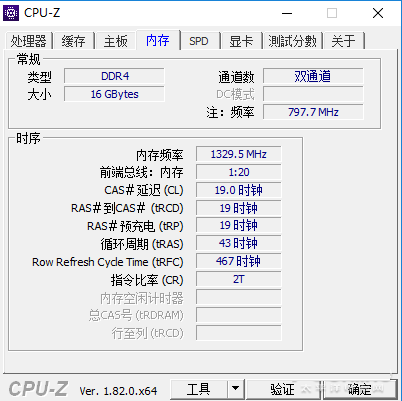Screen dimensions: 402x401
Task: Open the 关于 tab
Action: (x=344, y=41)
